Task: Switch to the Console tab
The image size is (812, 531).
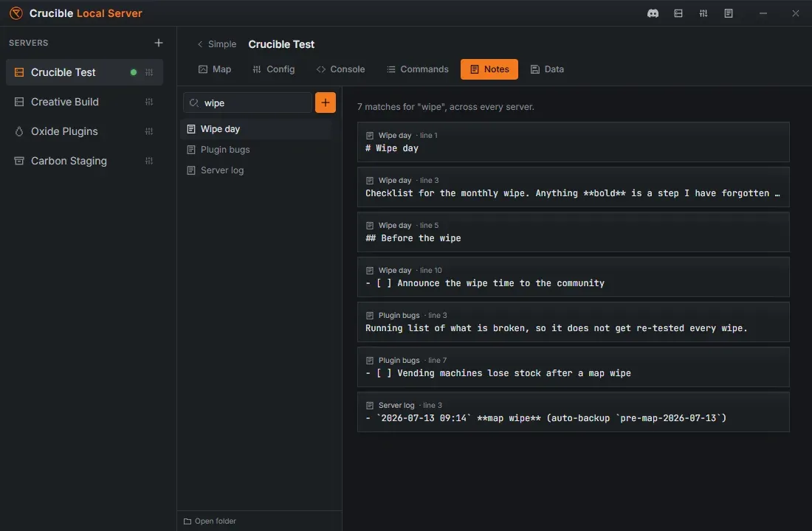Action: 341,69
